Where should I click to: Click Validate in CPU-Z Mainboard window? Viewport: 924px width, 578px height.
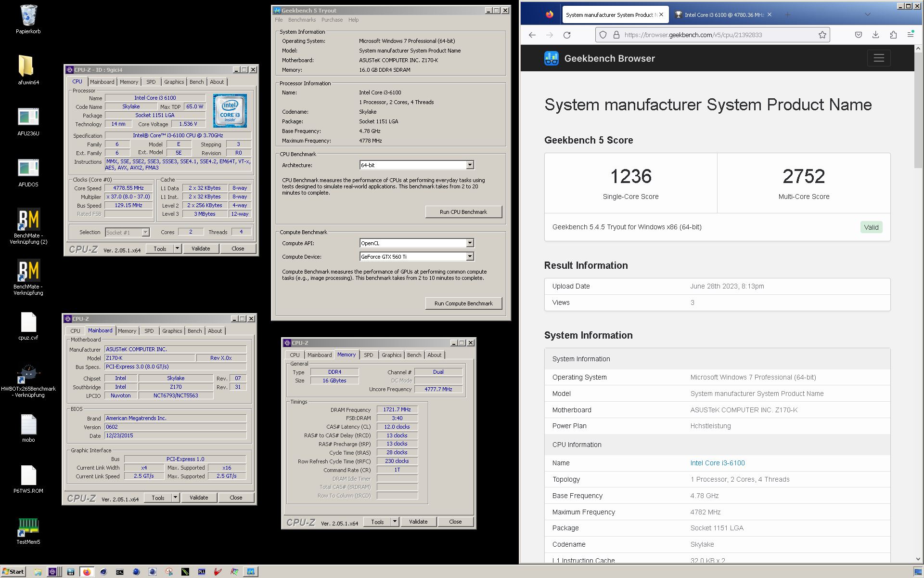click(x=199, y=498)
